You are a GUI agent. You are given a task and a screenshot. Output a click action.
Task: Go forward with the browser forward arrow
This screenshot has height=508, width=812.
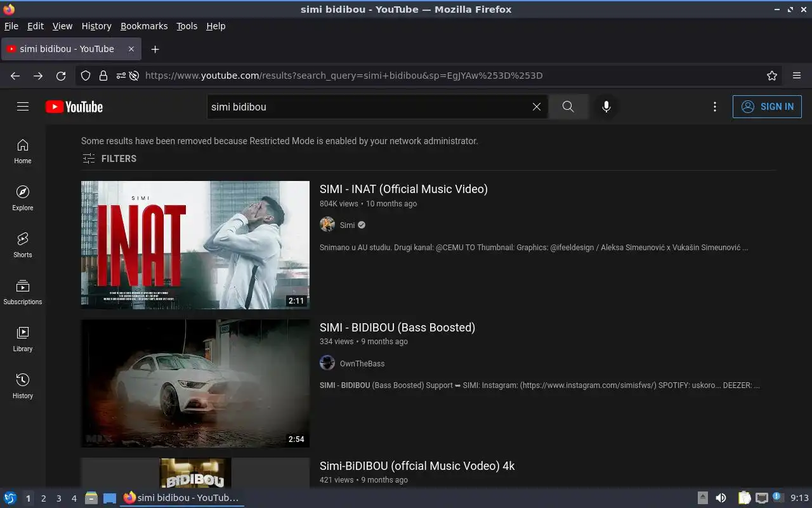[x=38, y=76]
